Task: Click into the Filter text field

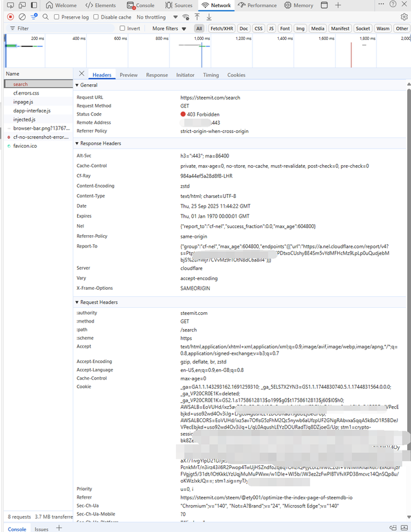Action: (x=60, y=28)
